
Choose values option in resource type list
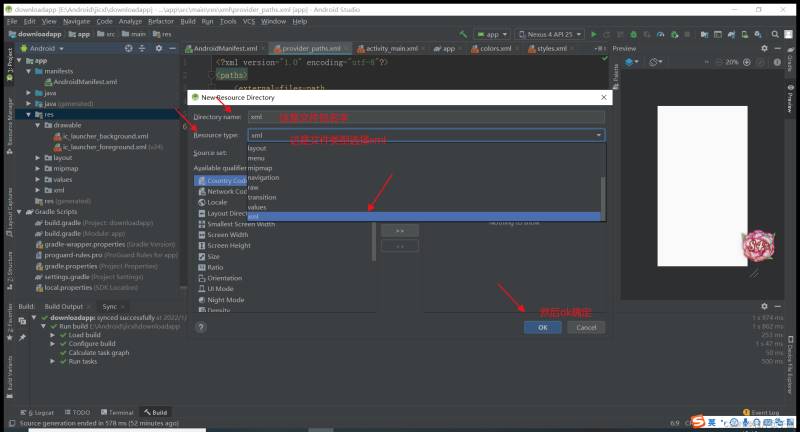coord(423,207)
